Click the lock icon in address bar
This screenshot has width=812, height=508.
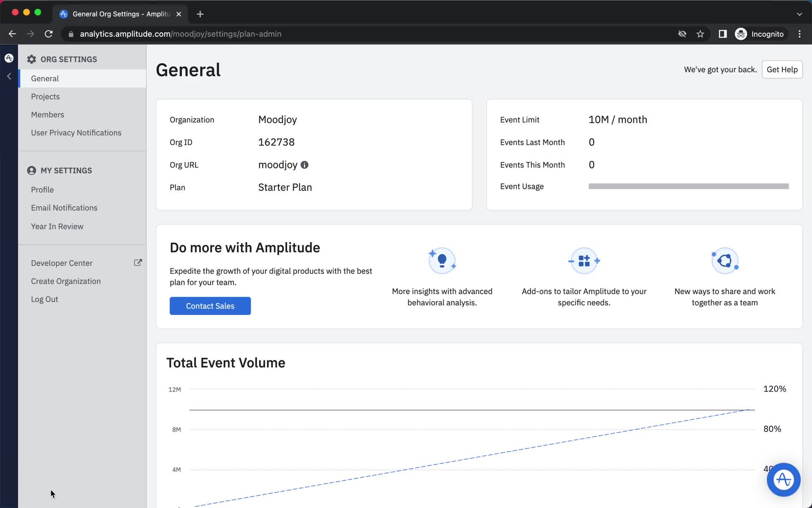coord(71,34)
